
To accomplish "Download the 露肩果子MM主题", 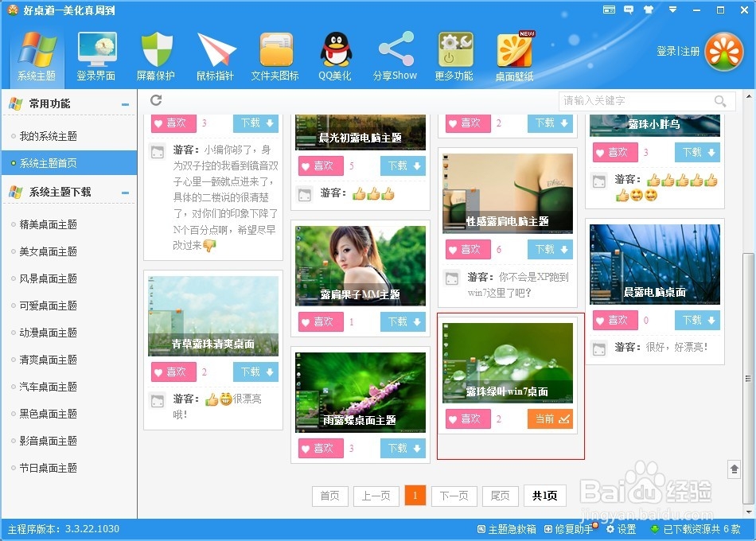I will 403,321.
